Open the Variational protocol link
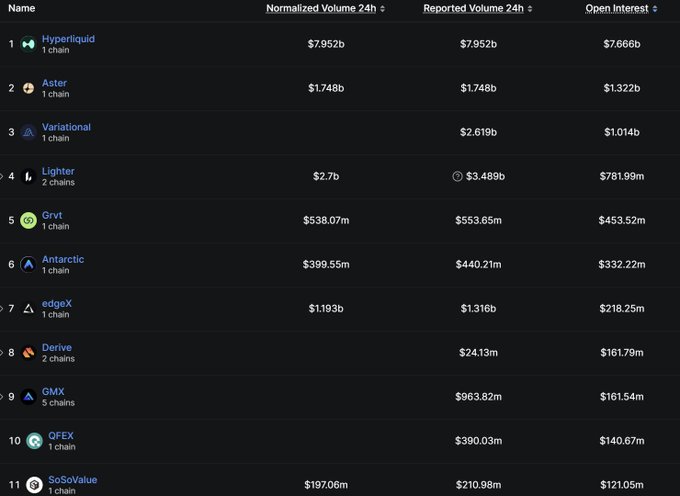Screen dimensions: 680x496 pyautogui.click(x=66, y=127)
